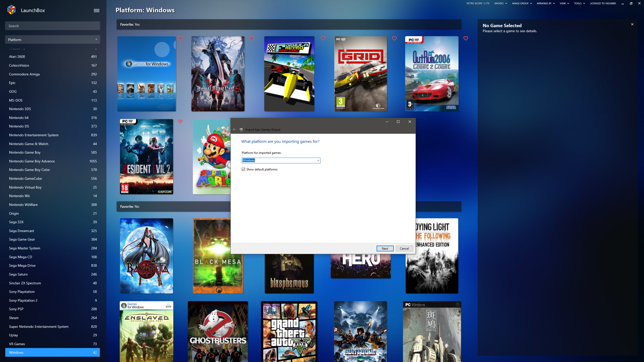The image size is (644, 362).
Task: Select Nintendo Entertainment System platform
Action: (53, 135)
